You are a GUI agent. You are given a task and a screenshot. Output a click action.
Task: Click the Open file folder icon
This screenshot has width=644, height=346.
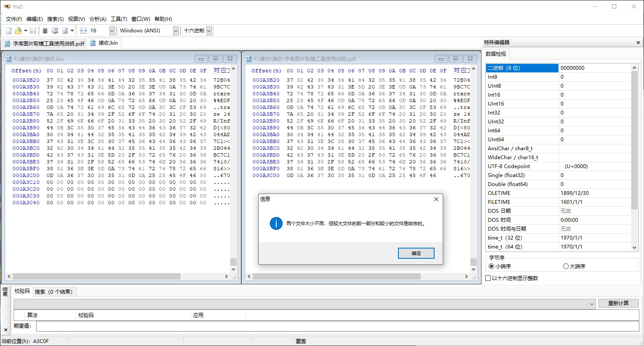[18, 31]
